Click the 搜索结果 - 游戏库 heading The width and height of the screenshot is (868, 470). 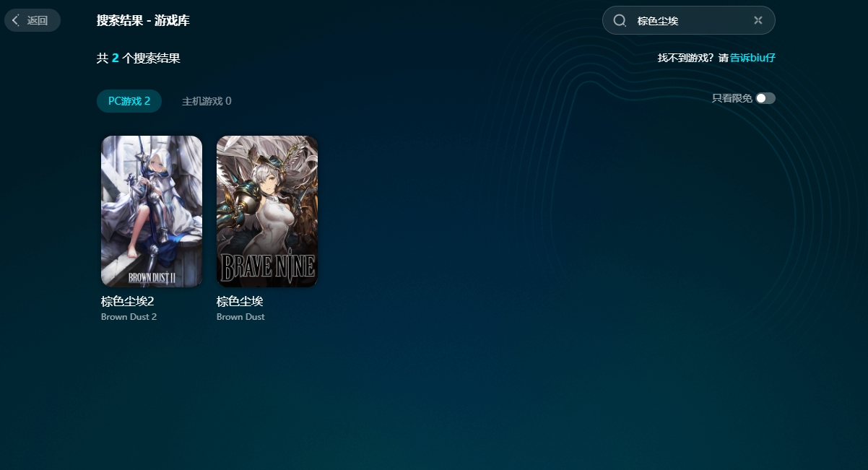coord(143,20)
